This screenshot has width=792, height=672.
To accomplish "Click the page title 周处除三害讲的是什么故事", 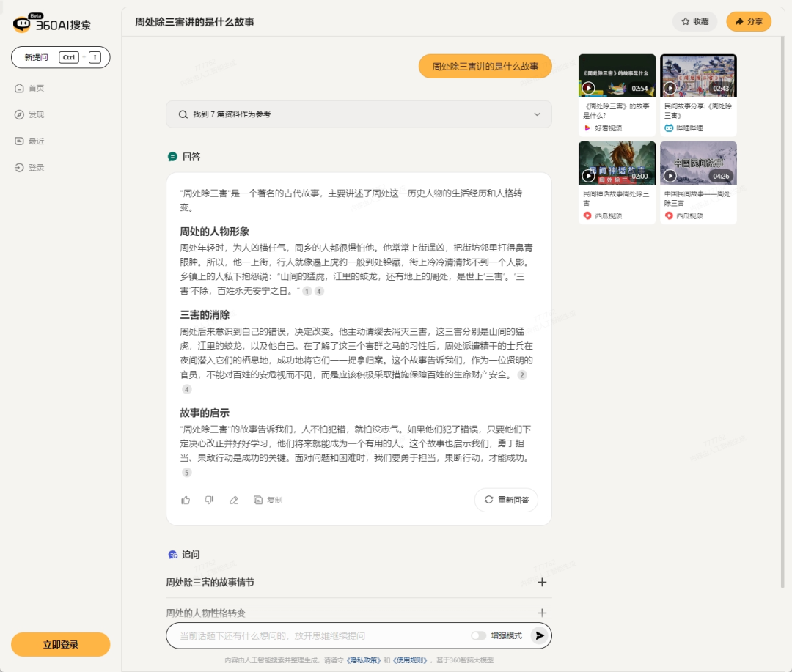I will tap(194, 22).
